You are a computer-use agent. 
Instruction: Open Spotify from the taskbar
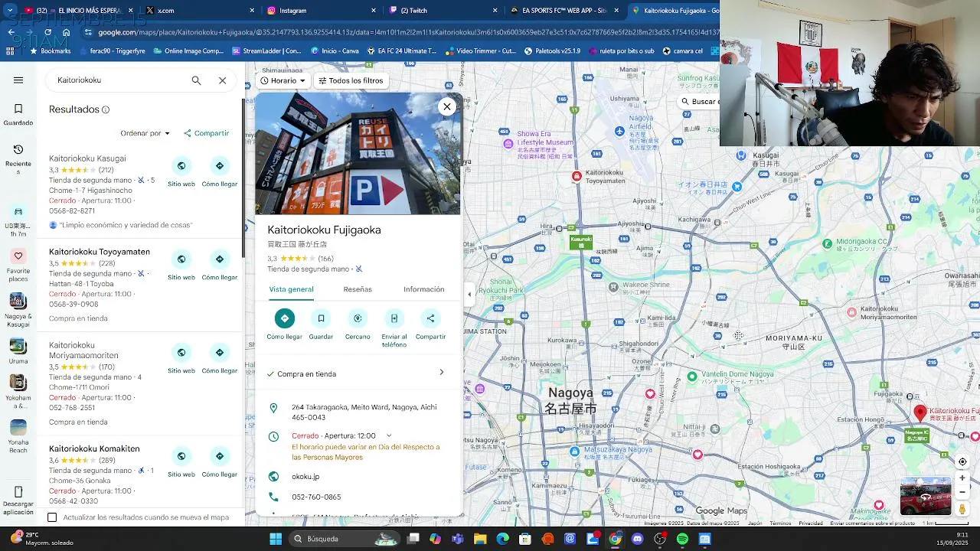pyautogui.click(x=682, y=539)
